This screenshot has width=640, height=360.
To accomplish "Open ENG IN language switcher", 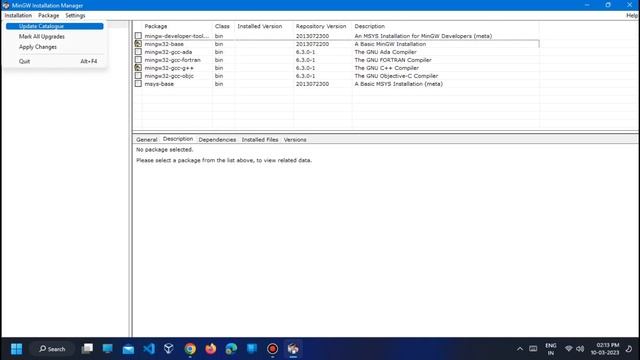I will coord(551,349).
